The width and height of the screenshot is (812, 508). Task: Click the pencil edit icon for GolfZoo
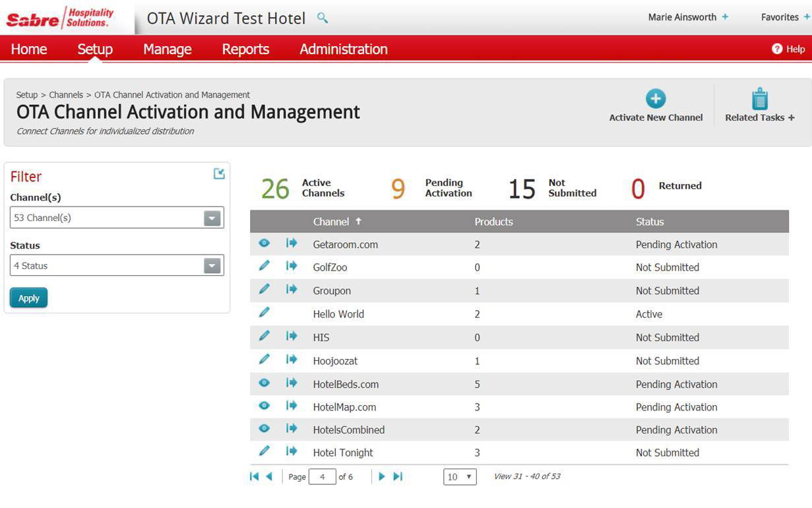(x=265, y=266)
